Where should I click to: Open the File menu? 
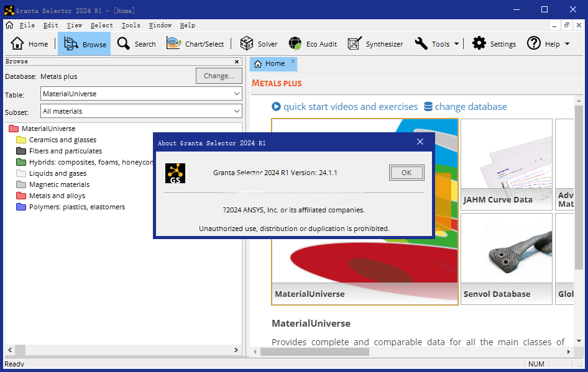(27, 25)
